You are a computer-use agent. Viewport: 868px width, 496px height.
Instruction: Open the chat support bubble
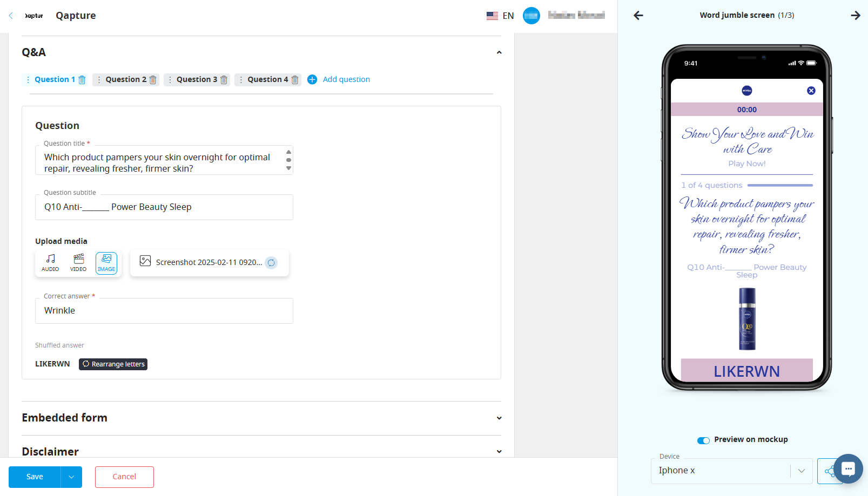tap(847, 468)
